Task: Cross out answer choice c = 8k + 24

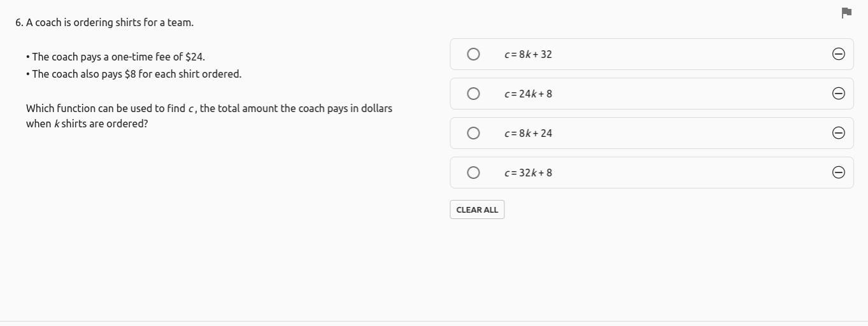Action: [x=838, y=133]
